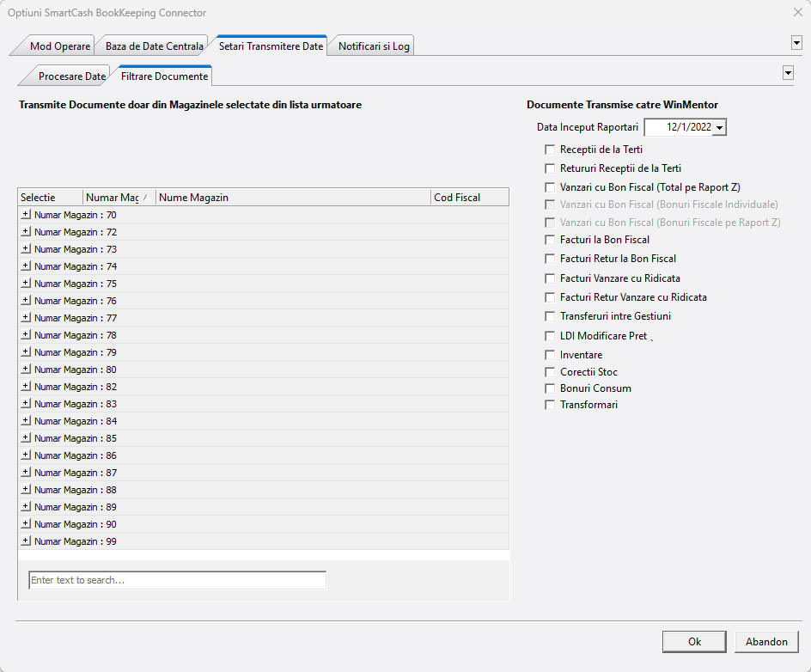The height and width of the screenshot is (672, 811).
Task: Expand Numar Magazin 80 group
Action: click(26, 369)
